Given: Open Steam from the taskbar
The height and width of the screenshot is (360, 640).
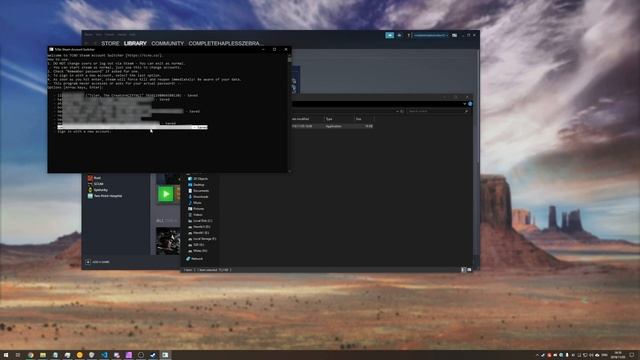Looking at the screenshot, I should (x=153, y=355).
